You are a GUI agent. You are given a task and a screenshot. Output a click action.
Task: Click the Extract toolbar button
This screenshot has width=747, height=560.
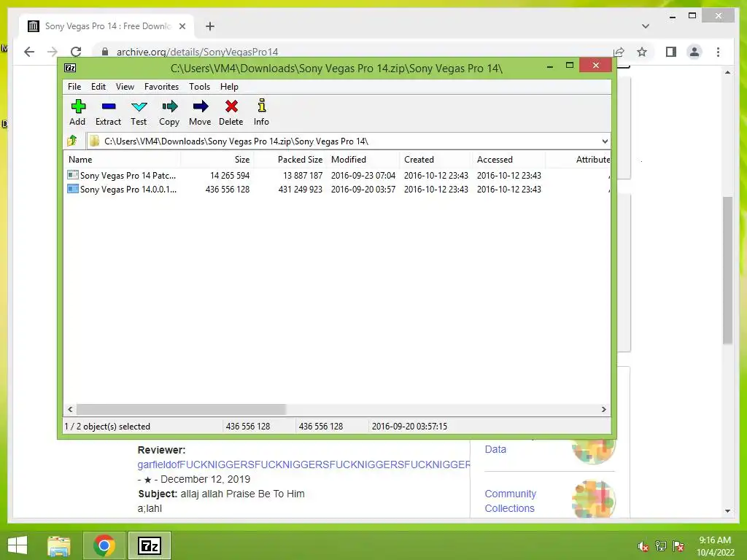point(108,112)
